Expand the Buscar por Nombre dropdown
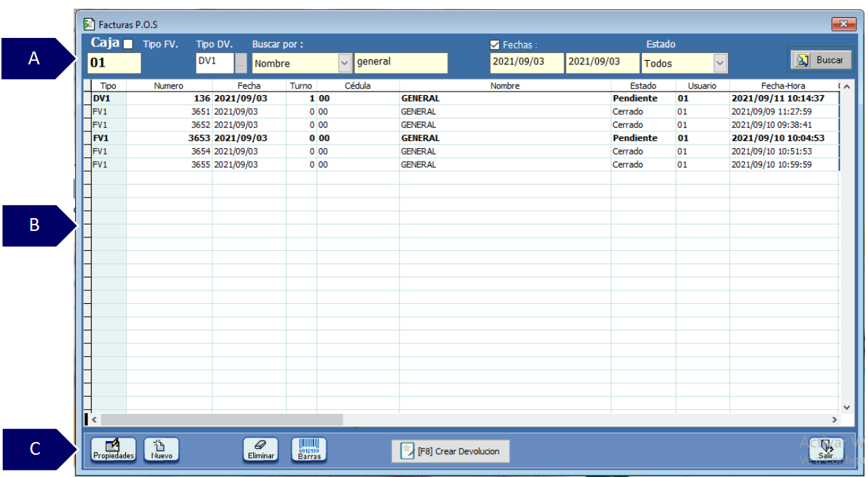Screen dimensions: 868x477 tap(345, 63)
